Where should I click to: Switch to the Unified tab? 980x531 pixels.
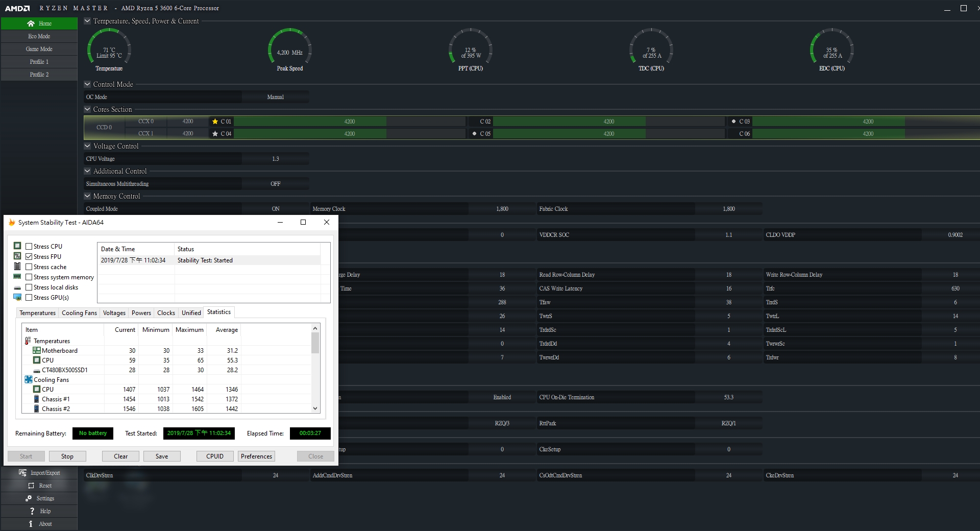point(191,313)
